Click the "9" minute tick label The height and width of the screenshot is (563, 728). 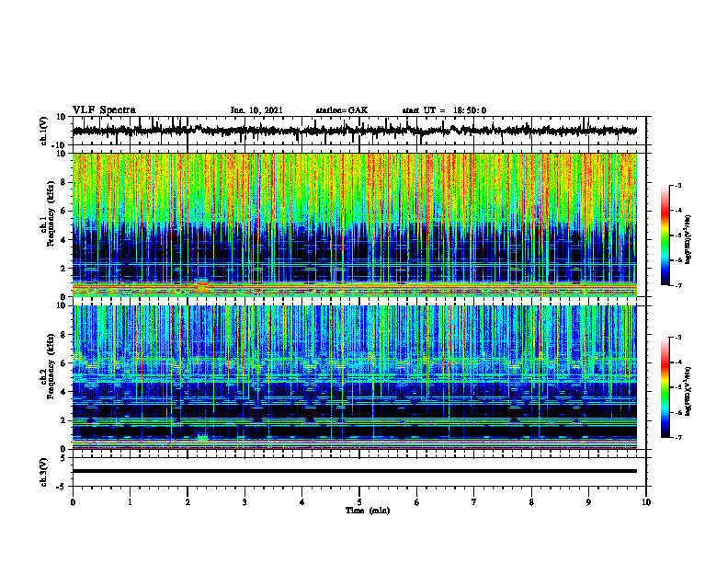click(588, 502)
